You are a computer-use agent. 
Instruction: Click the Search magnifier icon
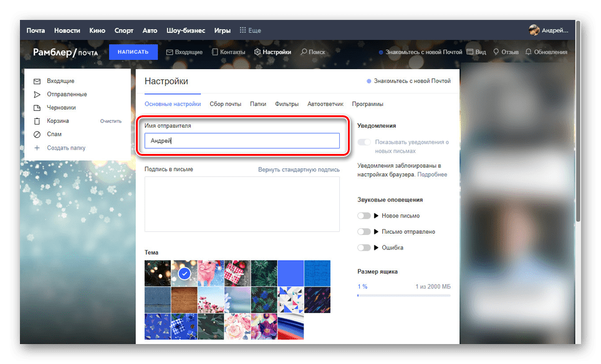point(304,52)
